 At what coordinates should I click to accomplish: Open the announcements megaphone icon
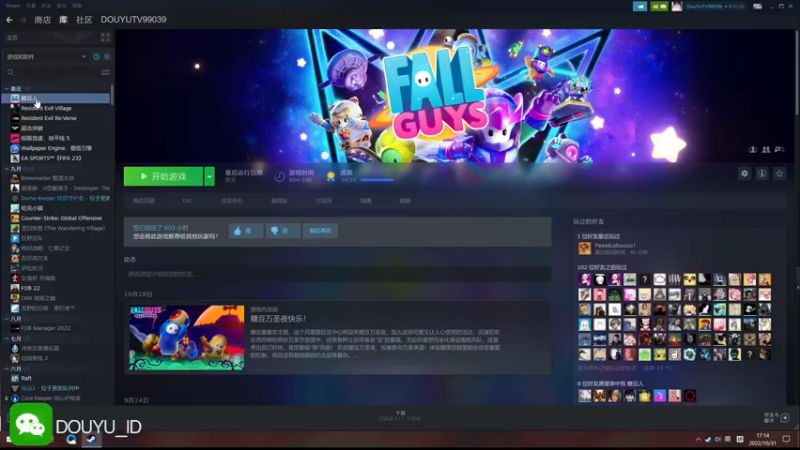tap(640, 6)
